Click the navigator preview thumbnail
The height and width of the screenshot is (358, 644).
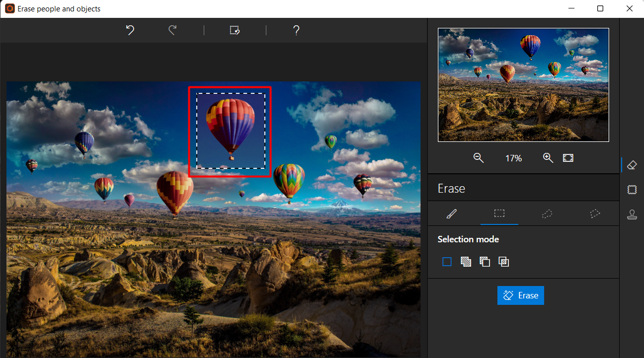click(523, 85)
